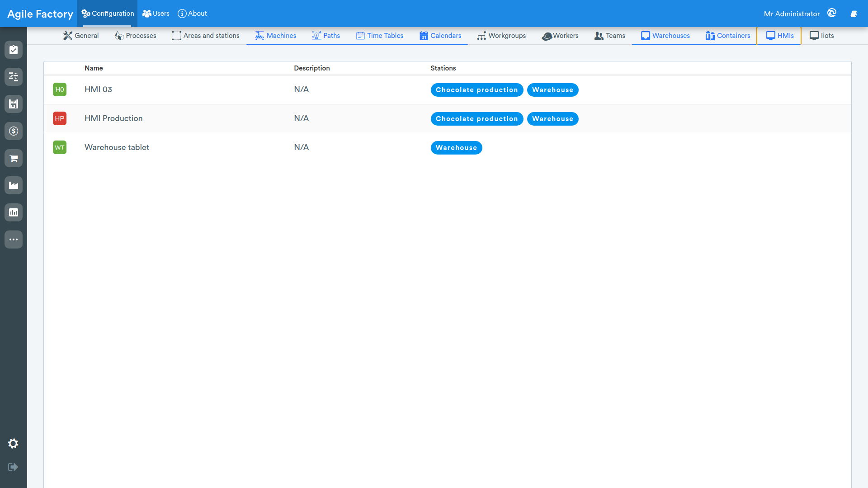Screen dimensions: 868x488
Task: Click the swirl icon beside Mr Administrator
Action: point(832,13)
